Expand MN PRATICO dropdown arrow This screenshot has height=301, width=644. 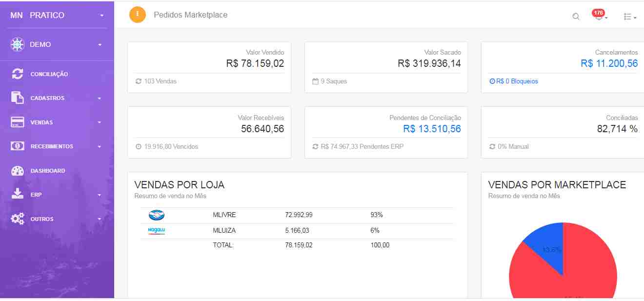point(101,16)
